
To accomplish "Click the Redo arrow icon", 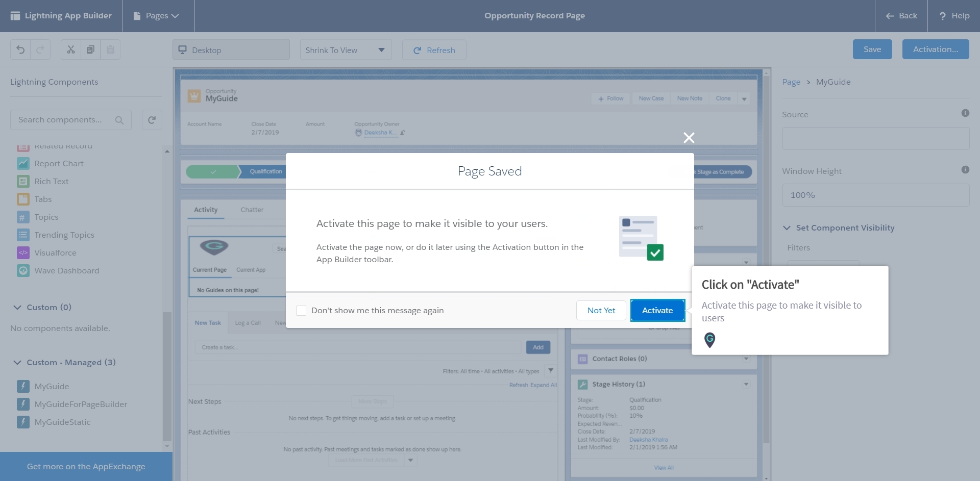I will point(40,49).
